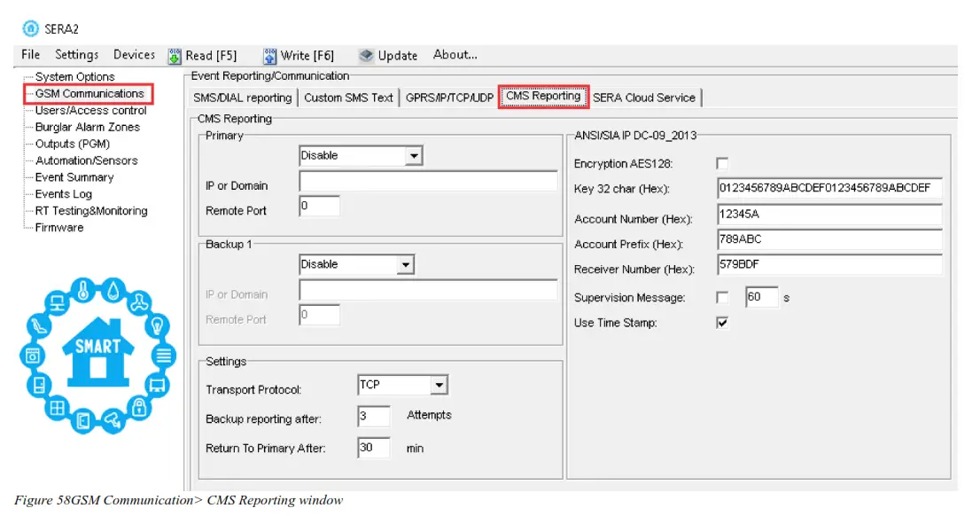Open Events Log tree item
This screenshot has height=516, width=980.
point(63,194)
